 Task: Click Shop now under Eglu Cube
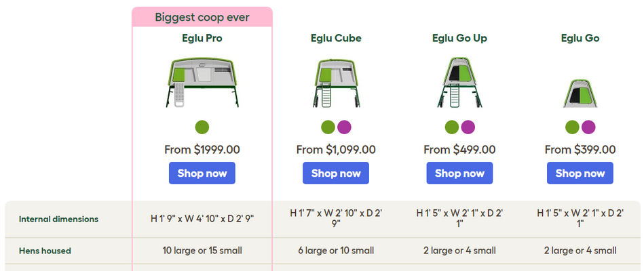coord(336,173)
